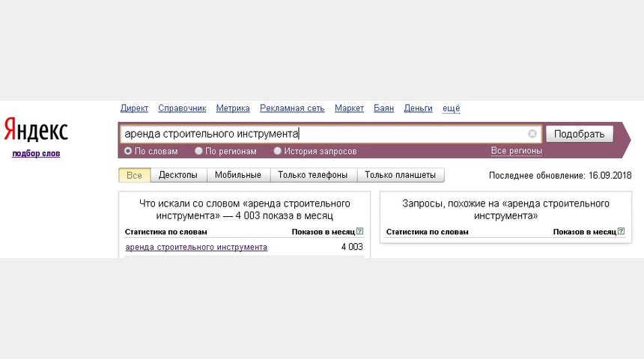
Task: Open the 'Деньги' link
Action: [x=418, y=108]
